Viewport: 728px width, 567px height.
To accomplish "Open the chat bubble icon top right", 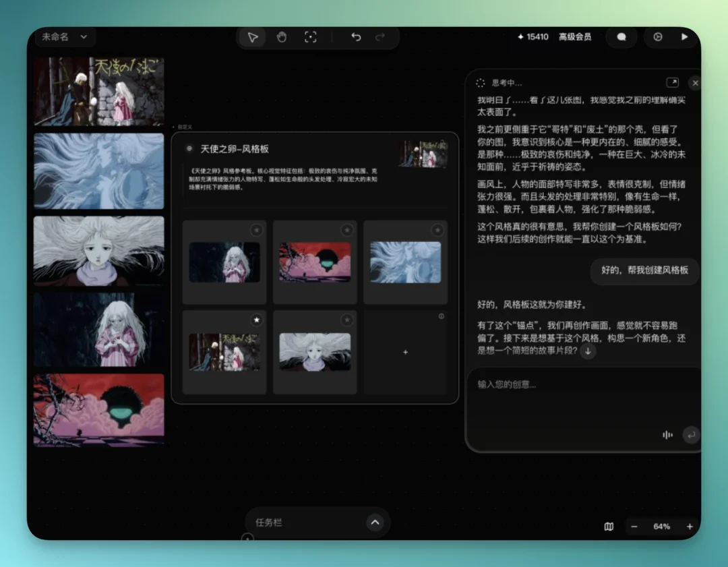I will [621, 37].
